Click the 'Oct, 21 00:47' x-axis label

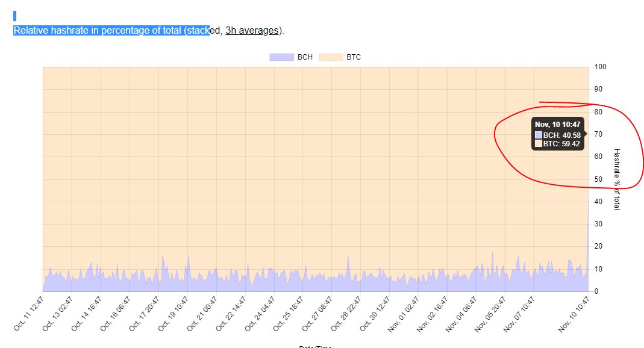[202, 314]
